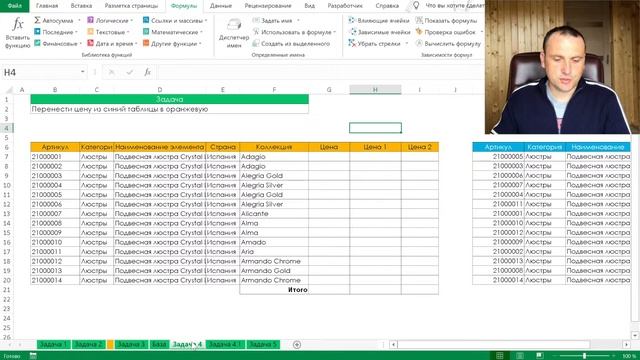The height and width of the screenshot is (360, 640).
Task: Switch to Page Layout view in status bar
Action: [520, 356]
